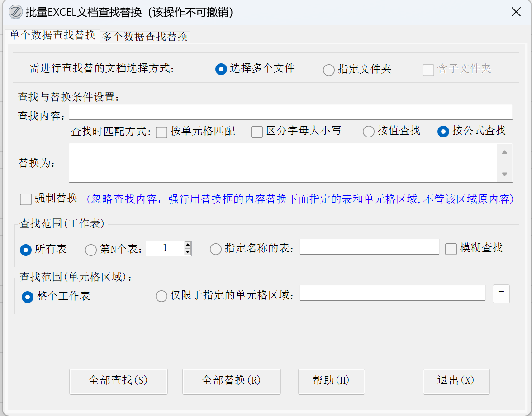The width and height of the screenshot is (532, 416).
Task: Open 帮助(H) button
Action: [x=331, y=381]
